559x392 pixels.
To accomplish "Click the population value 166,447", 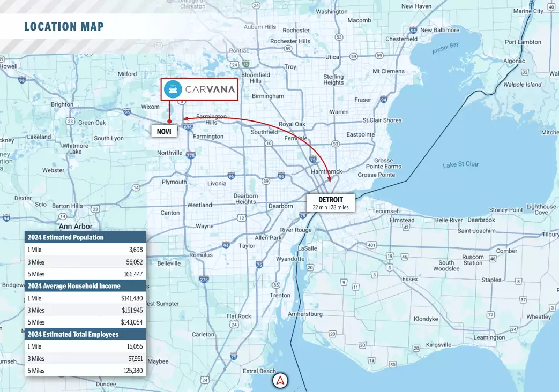I will [x=133, y=274].
